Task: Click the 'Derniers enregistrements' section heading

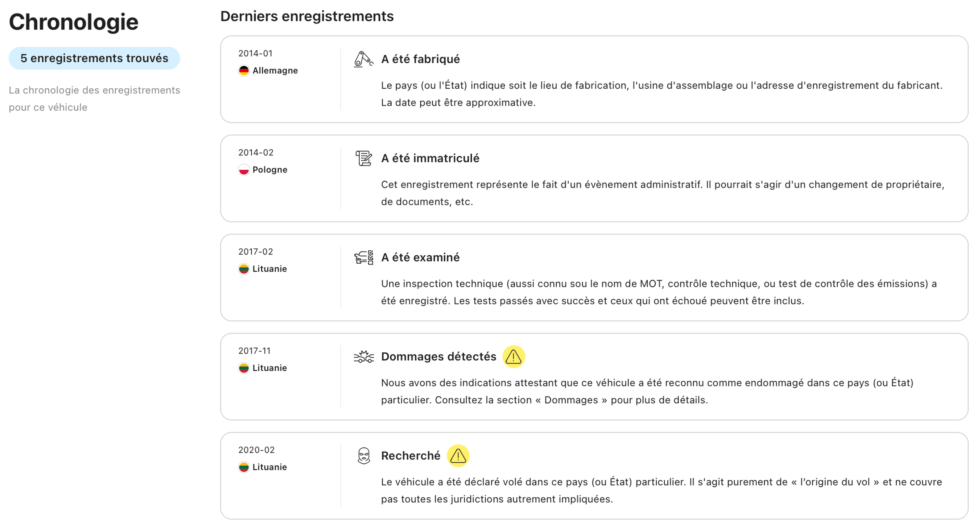Action: point(307,16)
